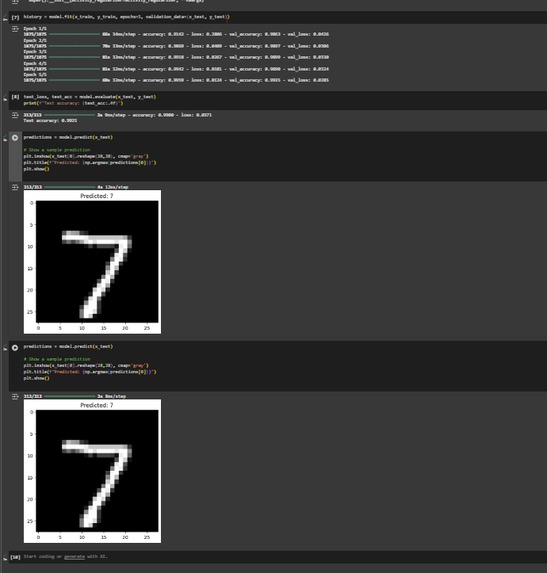Click the output icon next to the "3s 8ms/step" progress line
This screenshot has width=547, height=573.
pos(15,396)
